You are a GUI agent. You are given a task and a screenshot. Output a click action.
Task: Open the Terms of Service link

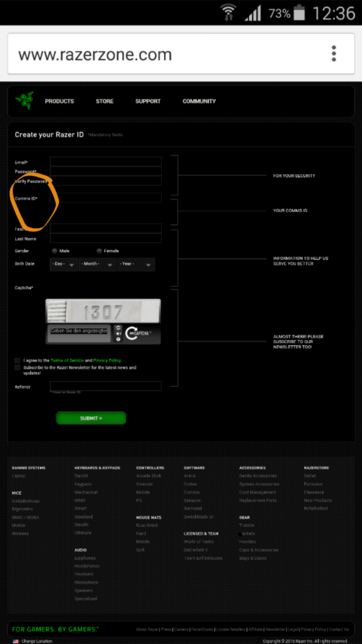(67, 361)
